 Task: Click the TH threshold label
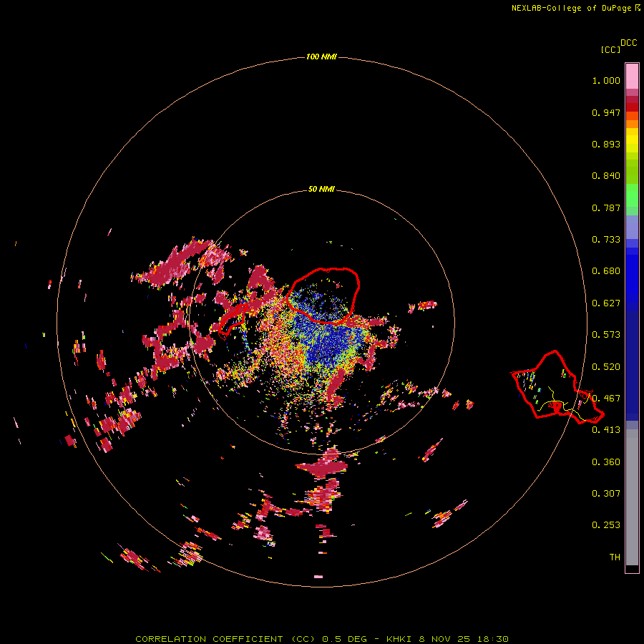615,557
